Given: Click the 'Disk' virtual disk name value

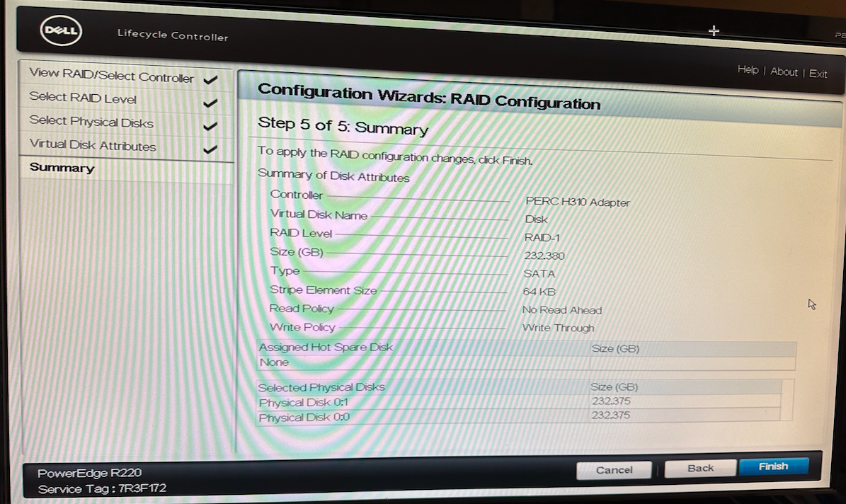Looking at the screenshot, I should tap(537, 219).
